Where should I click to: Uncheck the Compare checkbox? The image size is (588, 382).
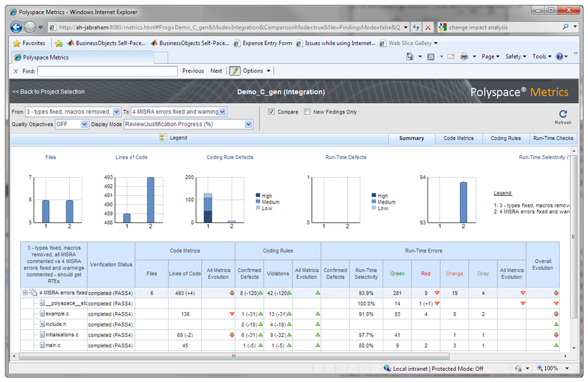(x=271, y=111)
